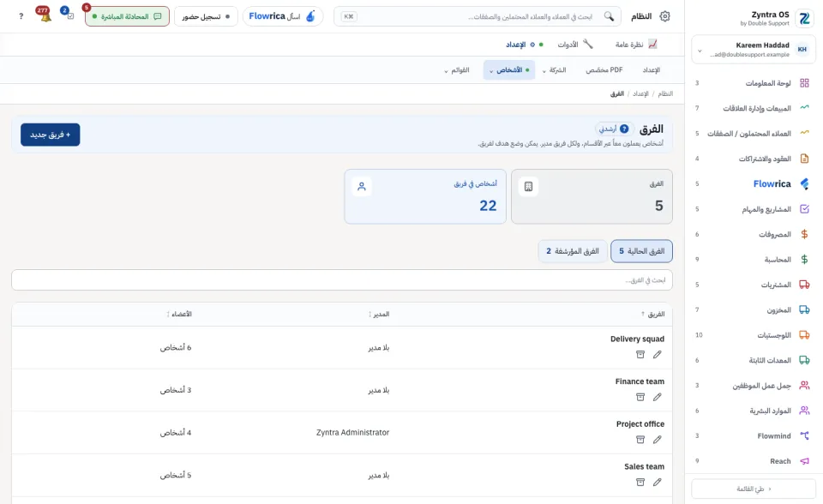Viewport: 823px width, 504px height.
Task: Open العقود والاشتراكات sidebar item
Action: click(752, 159)
